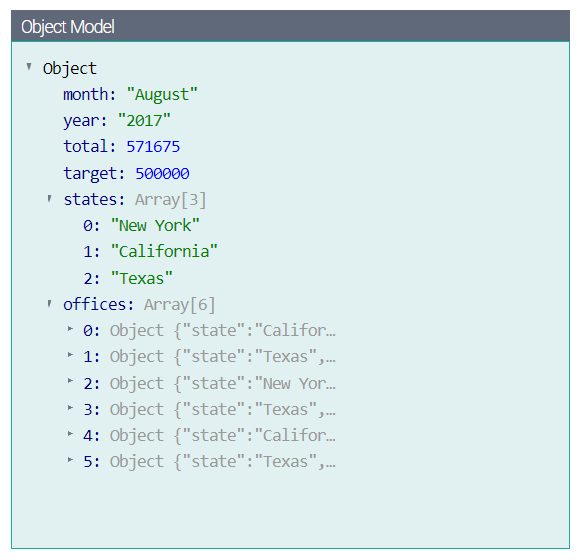
Task: Click offices row 4 object preview text
Action: point(223,435)
